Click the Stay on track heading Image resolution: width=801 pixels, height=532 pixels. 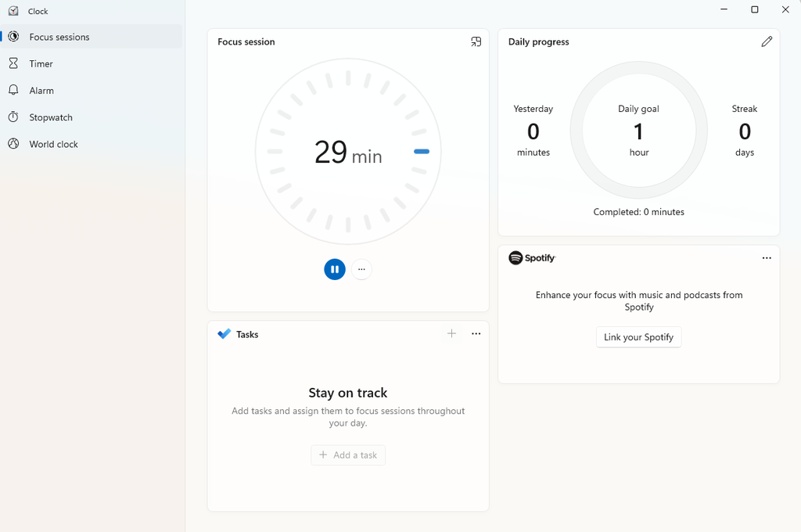[348, 393]
